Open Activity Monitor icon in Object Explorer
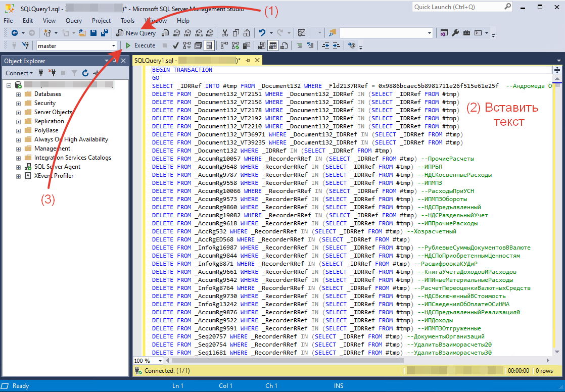Screen dimensions: 565x392 coord(96,73)
